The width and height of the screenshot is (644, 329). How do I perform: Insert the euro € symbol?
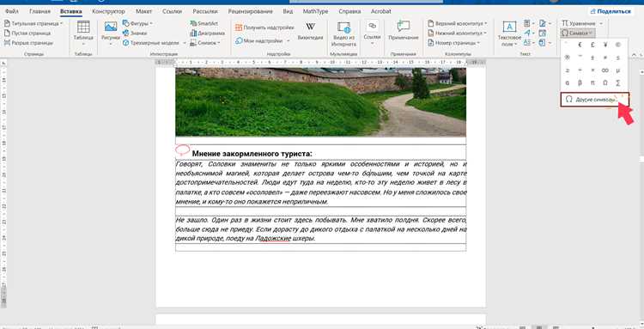click(x=580, y=45)
